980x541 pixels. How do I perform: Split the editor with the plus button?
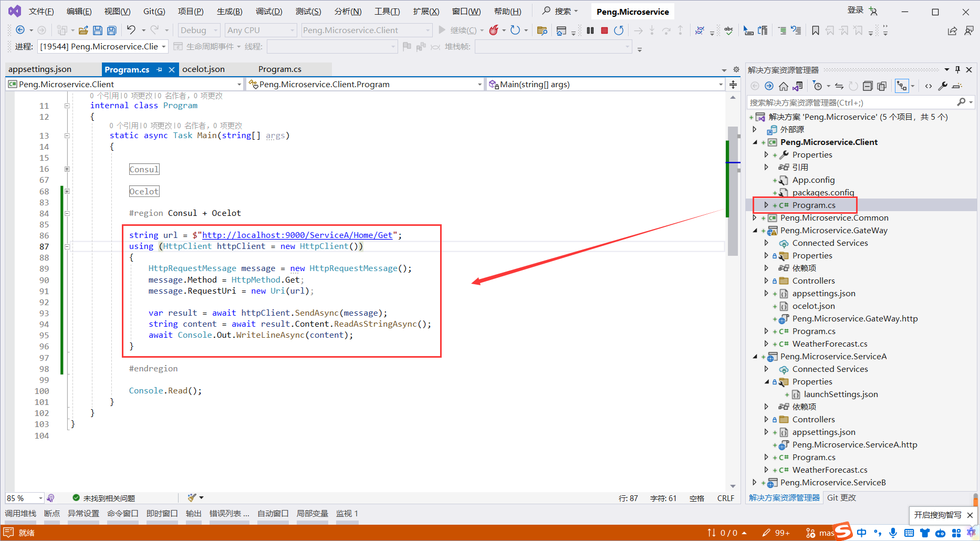(x=733, y=85)
